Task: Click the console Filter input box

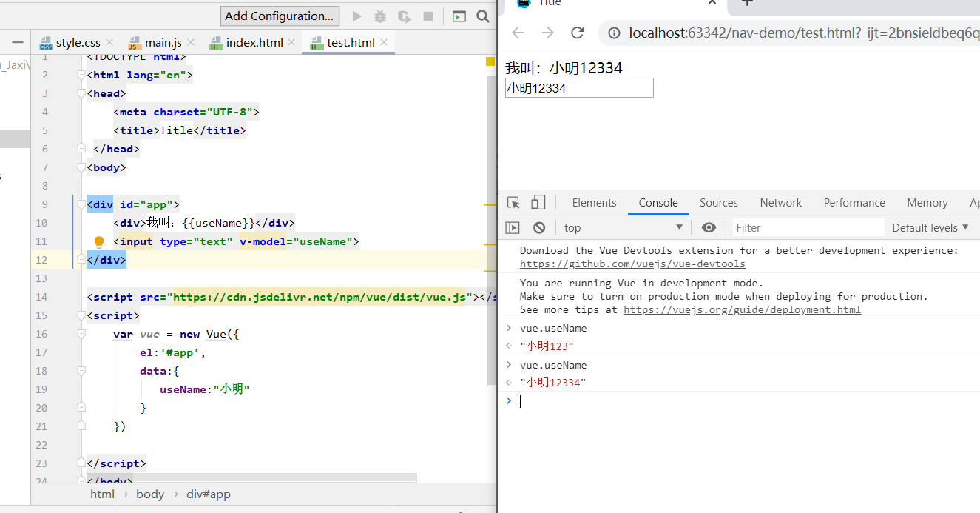Action: [x=808, y=228]
